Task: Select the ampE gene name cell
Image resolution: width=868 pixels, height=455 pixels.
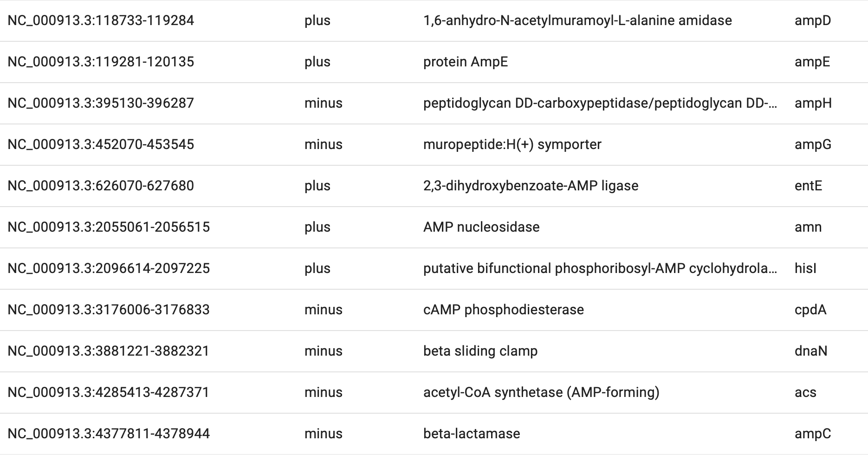Action: click(812, 62)
